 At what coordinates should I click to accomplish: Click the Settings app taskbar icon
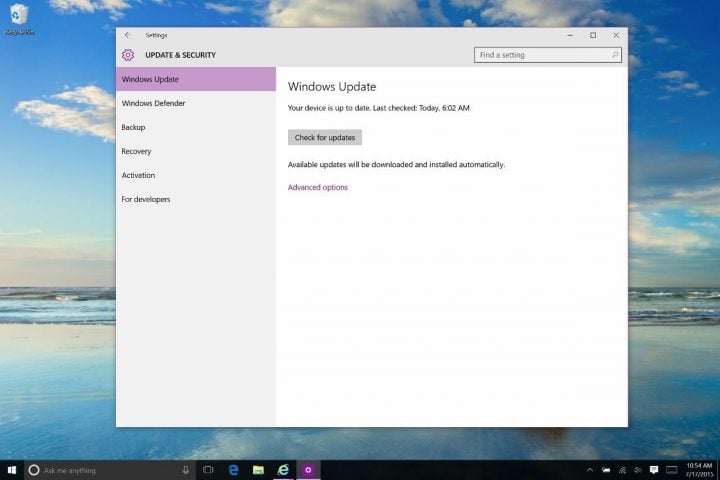pyautogui.click(x=308, y=470)
